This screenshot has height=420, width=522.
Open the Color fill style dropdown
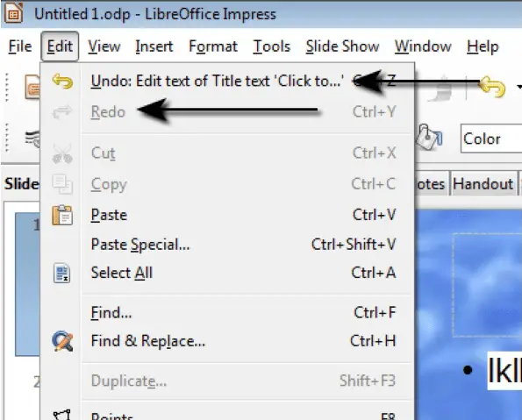[x=491, y=139]
